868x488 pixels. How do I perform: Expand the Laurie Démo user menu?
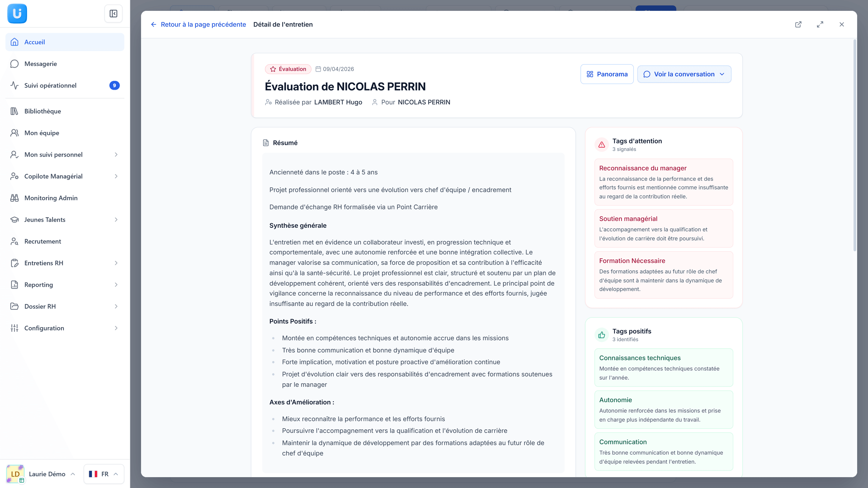pos(41,474)
